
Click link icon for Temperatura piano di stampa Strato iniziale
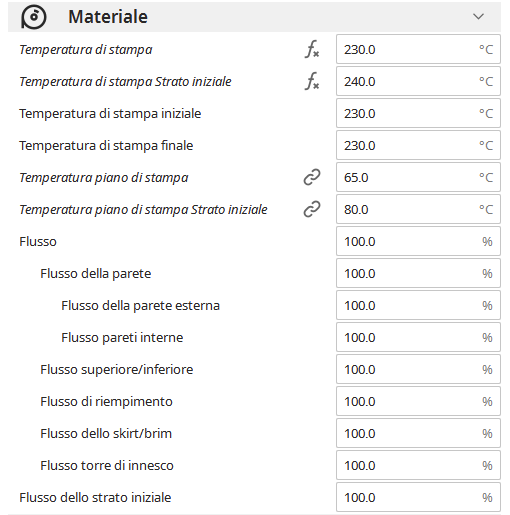click(x=312, y=209)
